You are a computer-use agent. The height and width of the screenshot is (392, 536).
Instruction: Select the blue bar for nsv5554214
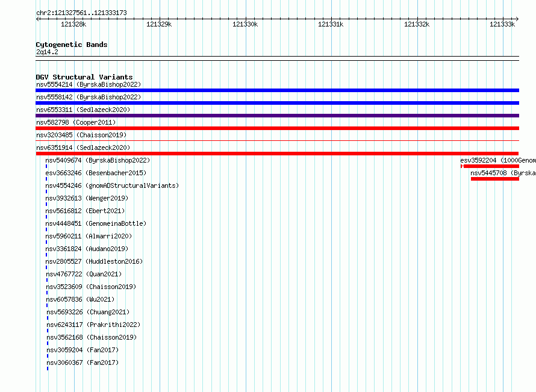point(277,90)
